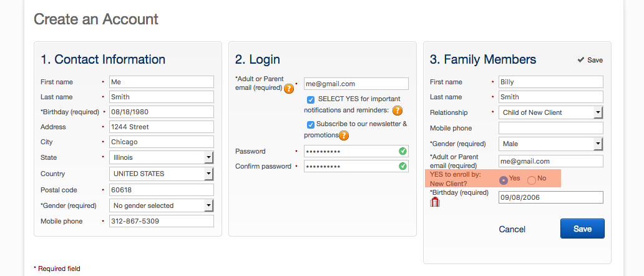The width and height of the screenshot is (644, 276).
Task: Click the checkmark Save in Family Members header
Action: pos(590,60)
